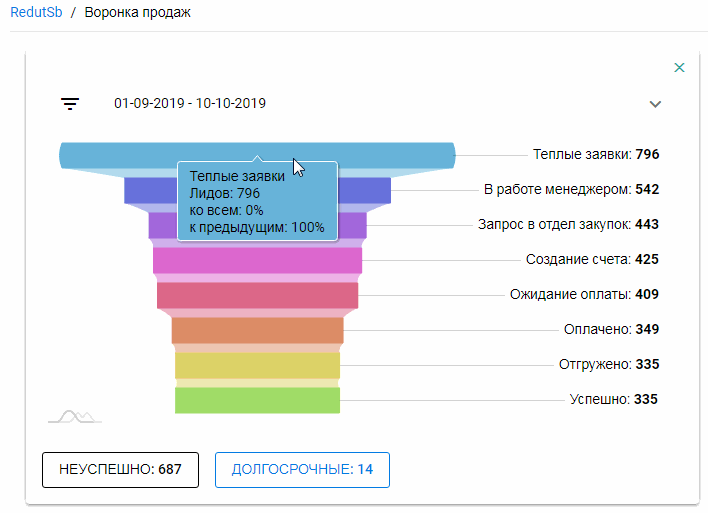Click tooltip line ко всем: 0%
This screenshot has width=708, height=513.
tap(226, 210)
